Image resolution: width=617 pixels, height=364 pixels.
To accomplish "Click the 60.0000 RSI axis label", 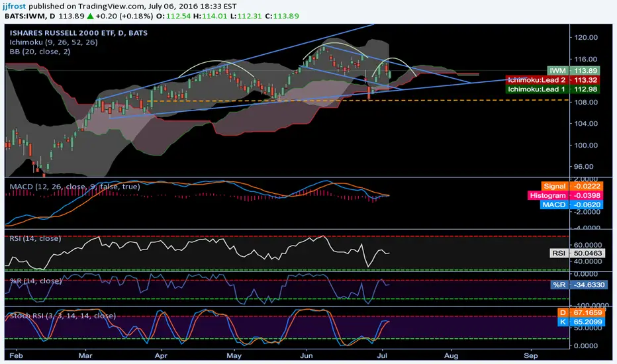I will (x=589, y=245).
